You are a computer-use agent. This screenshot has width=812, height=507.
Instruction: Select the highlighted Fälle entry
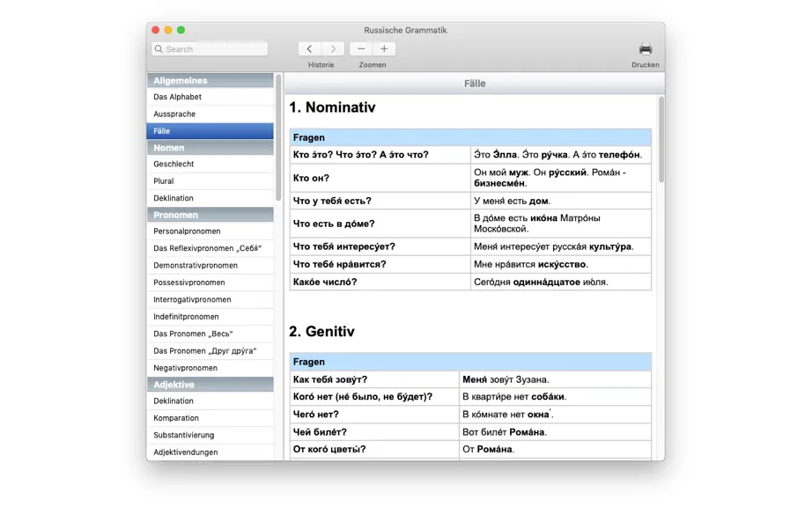(210, 131)
